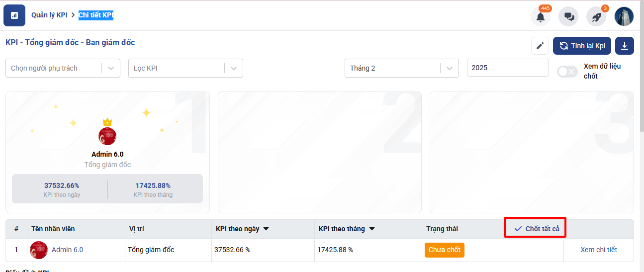Go to Quản lý KPI breadcrumb
The width and height of the screenshot is (644, 272).
tap(49, 15)
